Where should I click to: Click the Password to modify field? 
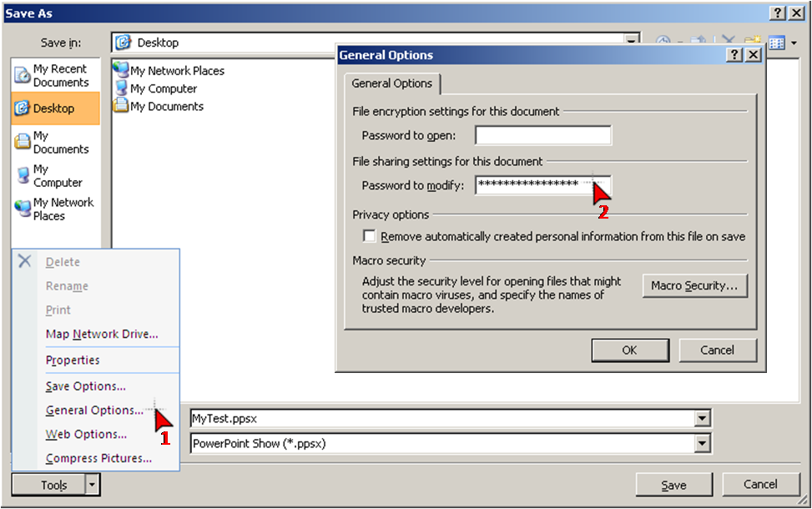point(542,185)
